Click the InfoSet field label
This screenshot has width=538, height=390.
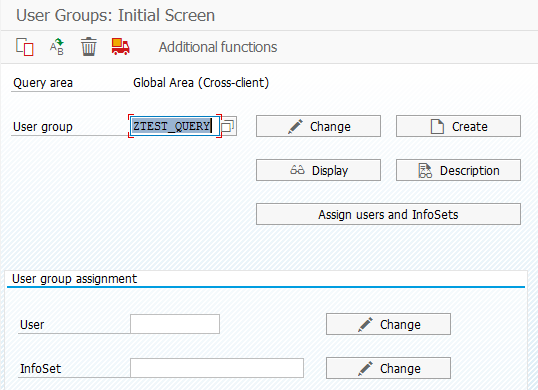[x=40, y=368]
